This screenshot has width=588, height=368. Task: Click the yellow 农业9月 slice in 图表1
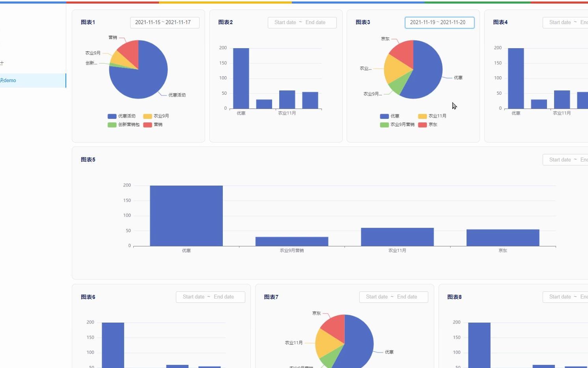pyautogui.click(x=120, y=60)
